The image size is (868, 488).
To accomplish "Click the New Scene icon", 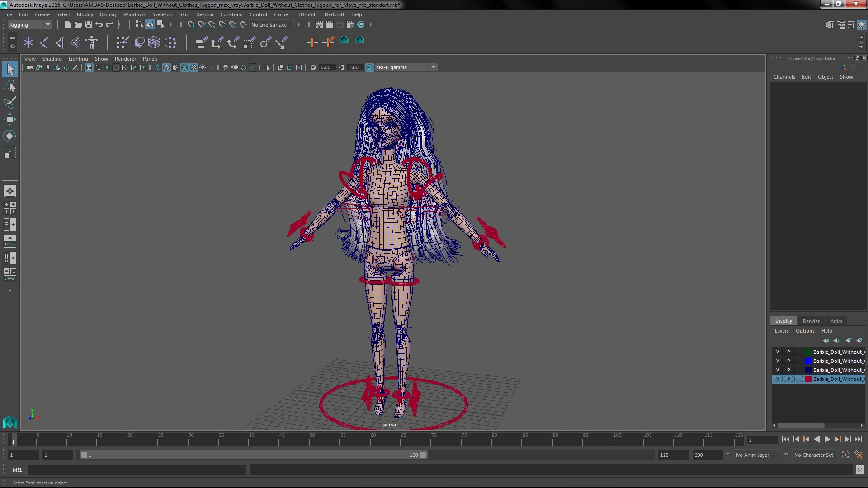I will tap(67, 24).
